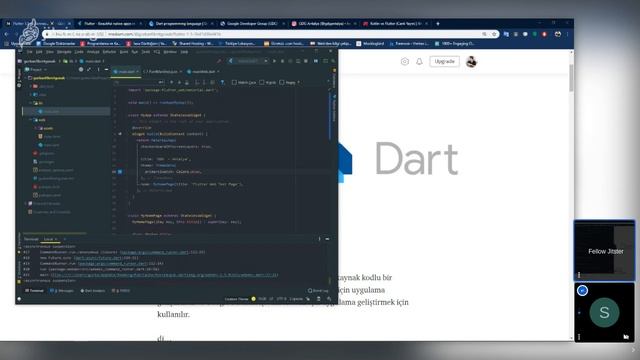Click the UTF-8 encoding in the IDE status bar
640x360 pixels.
coord(282,299)
